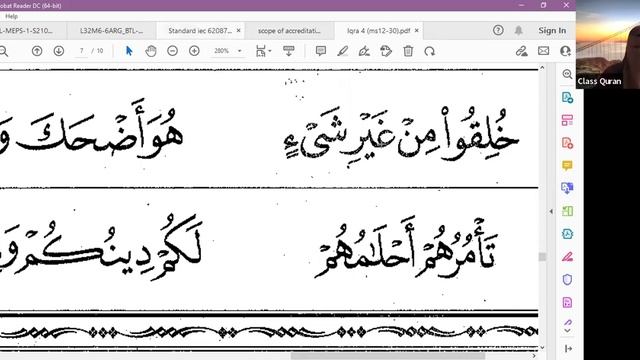Click the vertical scrollbar thumb
The width and height of the screenshot is (640, 360).
pos(542,257)
